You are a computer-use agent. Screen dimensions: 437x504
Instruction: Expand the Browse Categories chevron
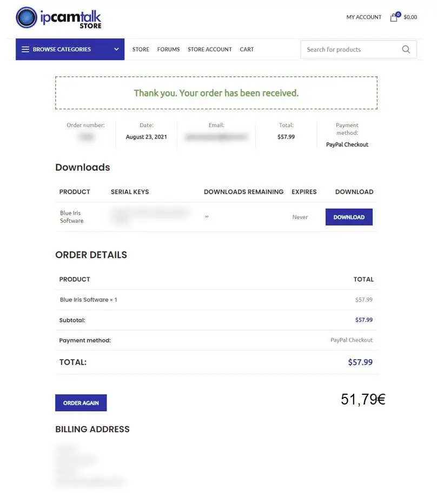[x=116, y=49]
